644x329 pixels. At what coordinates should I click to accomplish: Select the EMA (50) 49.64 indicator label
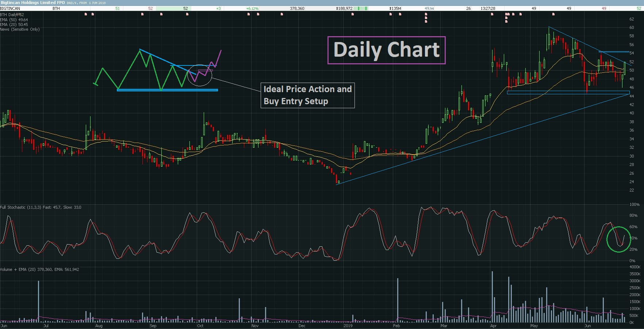14,20
